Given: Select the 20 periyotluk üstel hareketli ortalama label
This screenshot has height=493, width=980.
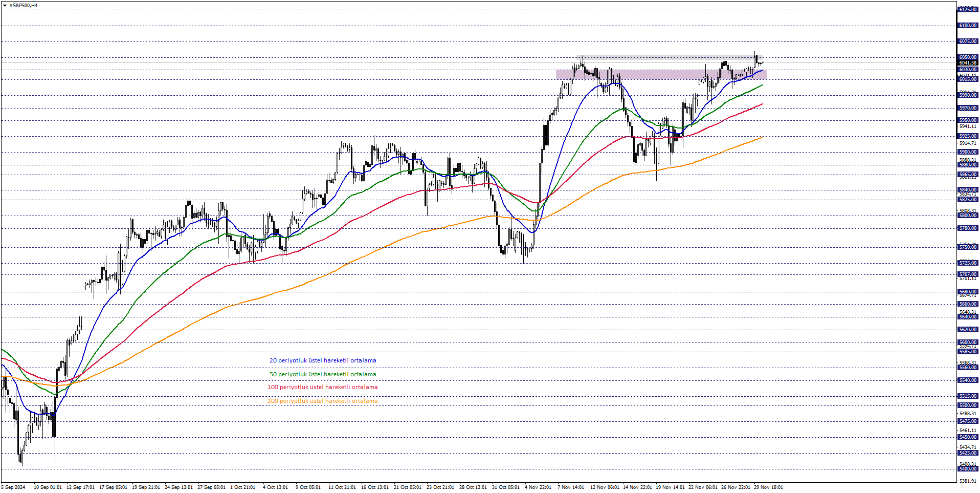Looking at the screenshot, I should 323,360.
